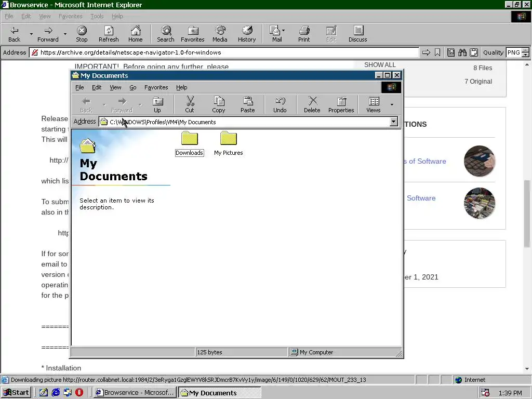
Task: Click the web page vertical scrollbar thumb
Action: [x=527, y=214]
